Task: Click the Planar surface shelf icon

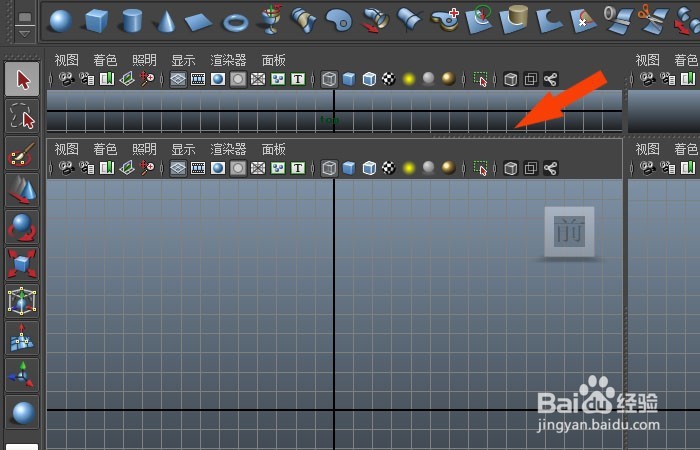Action: 339,20
